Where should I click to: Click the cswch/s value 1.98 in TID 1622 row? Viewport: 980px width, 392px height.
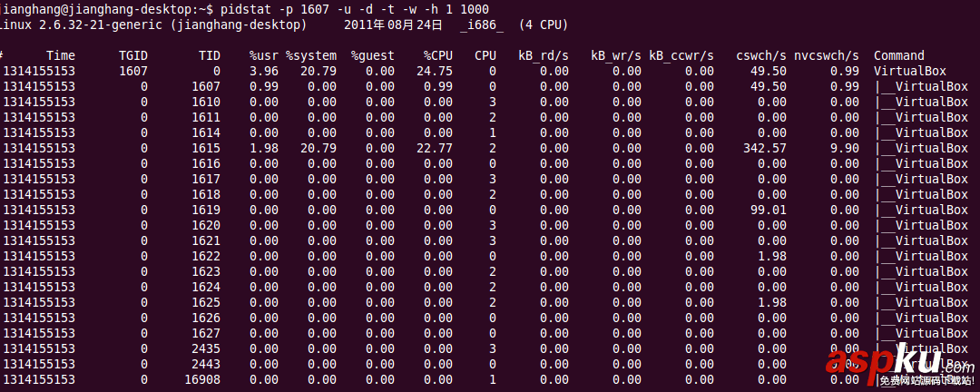[772, 256]
